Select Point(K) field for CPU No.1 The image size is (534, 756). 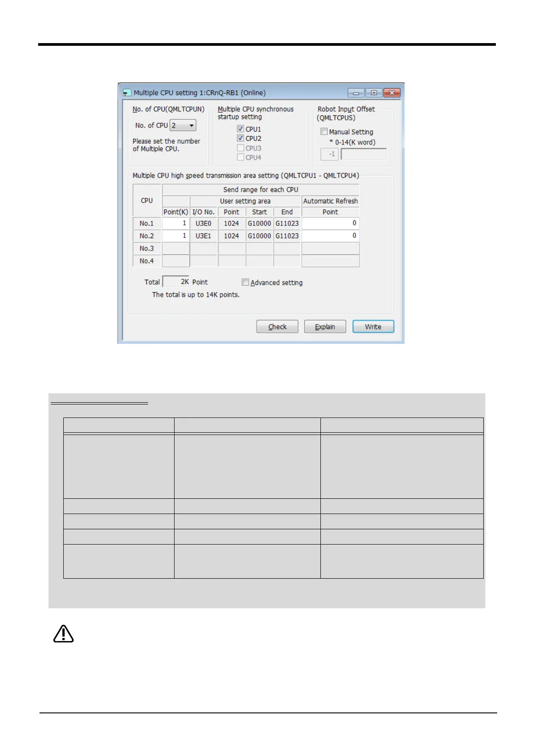(x=176, y=223)
